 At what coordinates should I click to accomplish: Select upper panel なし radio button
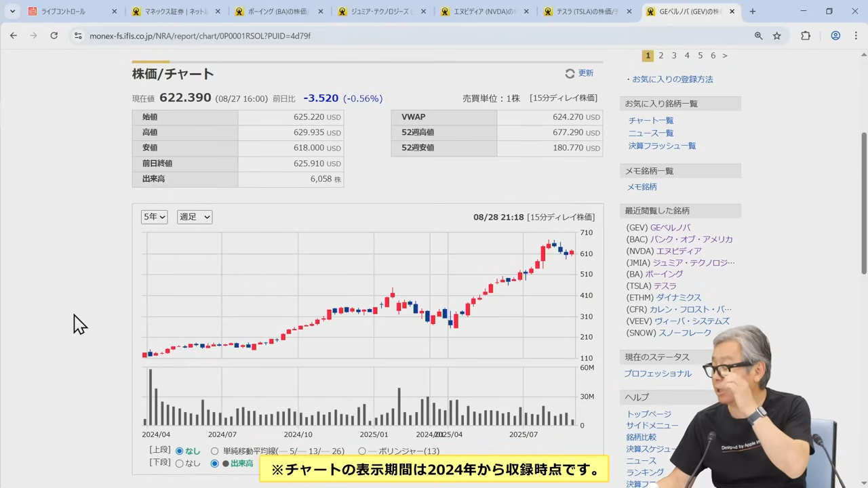coord(180,451)
